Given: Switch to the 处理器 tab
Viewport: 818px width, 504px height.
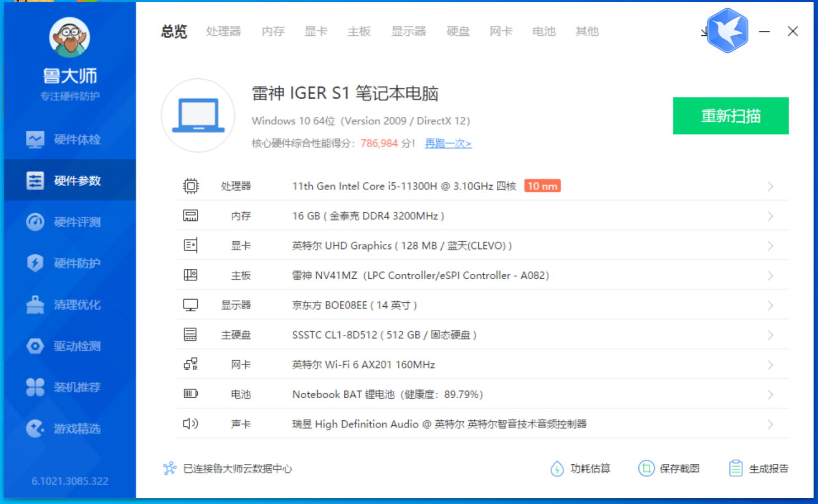Looking at the screenshot, I should [x=224, y=31].
